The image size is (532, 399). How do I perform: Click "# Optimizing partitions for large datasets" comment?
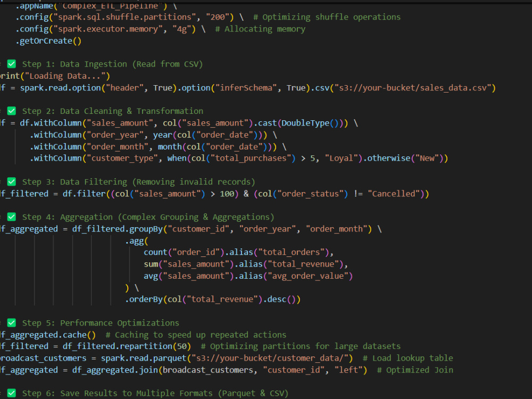[x=301, y=346]
